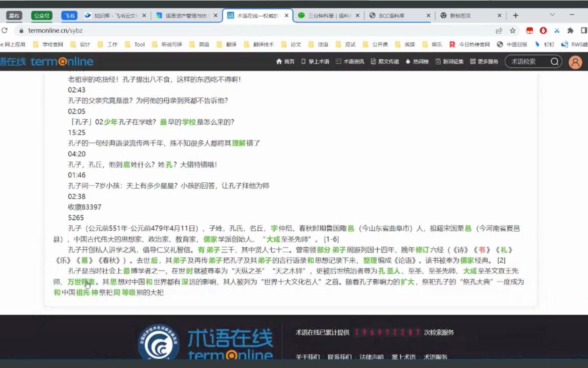The width and height of the screenshot is (588, 368).
Task: Open the Tool bookmark folder
Action: tap(135, 45)
